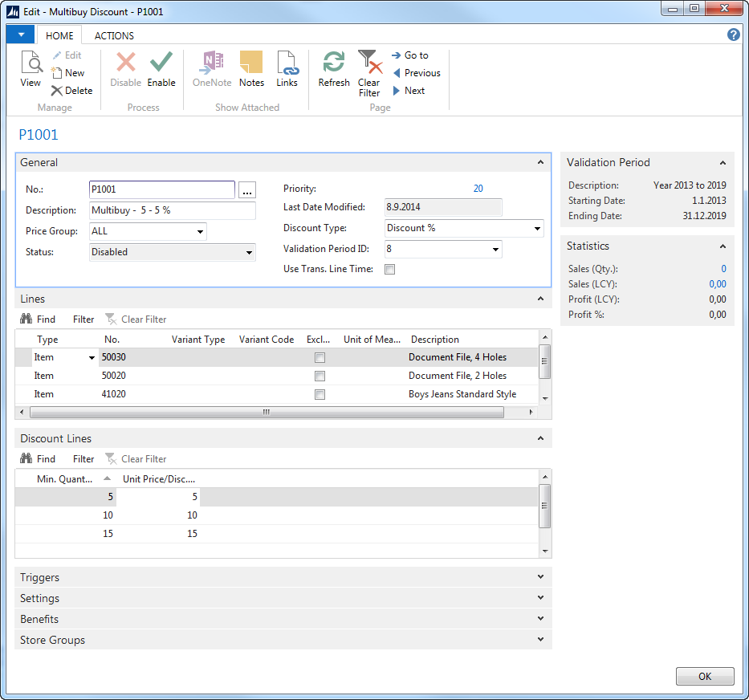Open the Discount Type dropdown
749x700 pixels.
537,229
